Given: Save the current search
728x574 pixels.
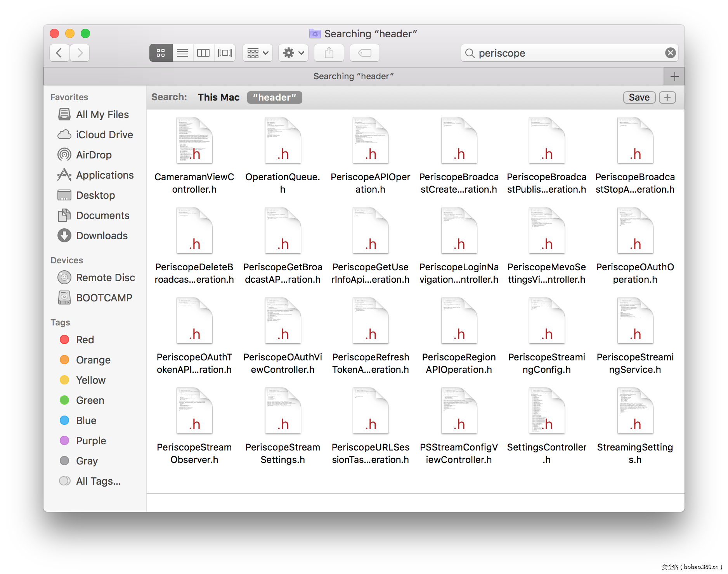Looking at the screenshot, I should coord(639,97).
